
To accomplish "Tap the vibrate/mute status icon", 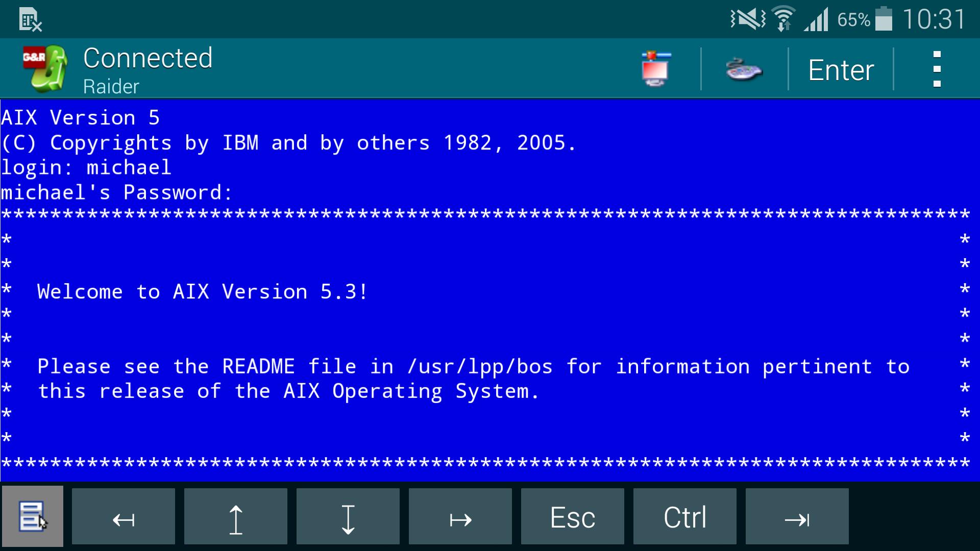I will pos(748,19).
